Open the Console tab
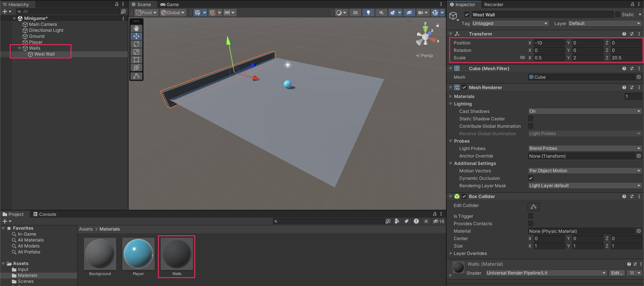 coord(45,214)
